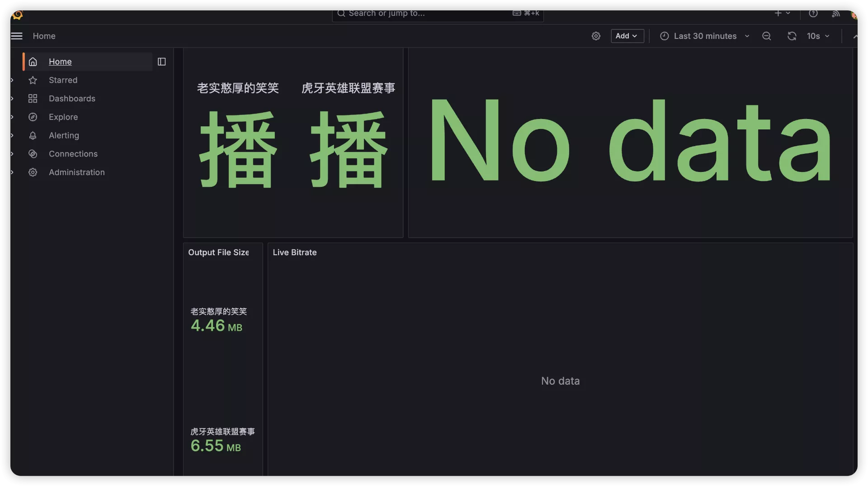The height and width of the screenshot is (486, 868).
Task: Select Connections in the sidebar
Action: tap(73, 154)
